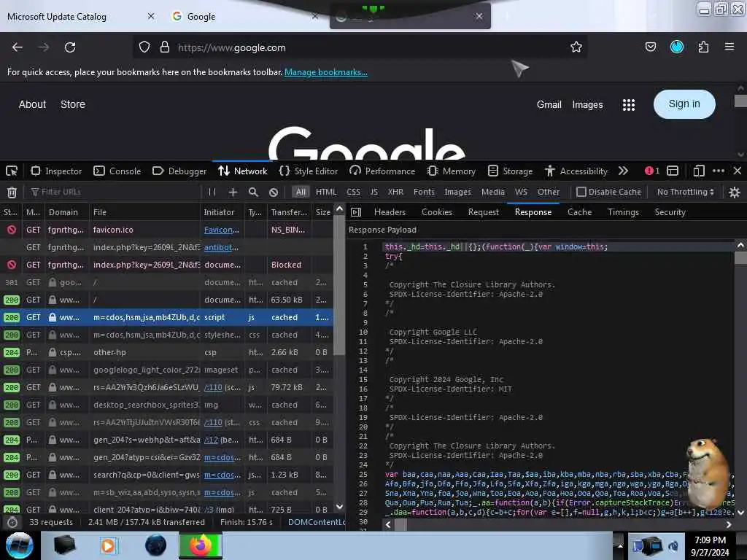Reload the page with the refresh icon

tap(70, 47)
